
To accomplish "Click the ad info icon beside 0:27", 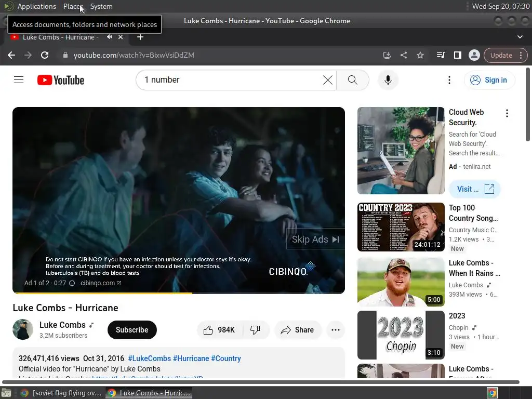I will pos(72,283).
